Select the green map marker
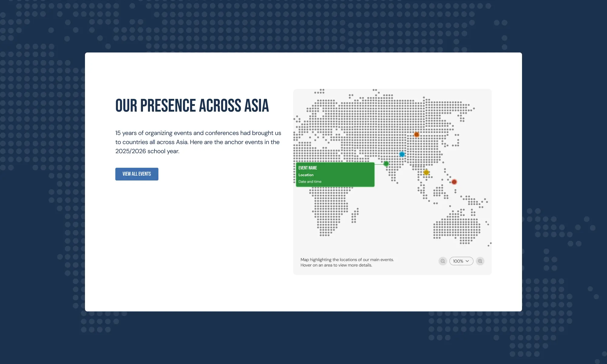 (386, 164)
